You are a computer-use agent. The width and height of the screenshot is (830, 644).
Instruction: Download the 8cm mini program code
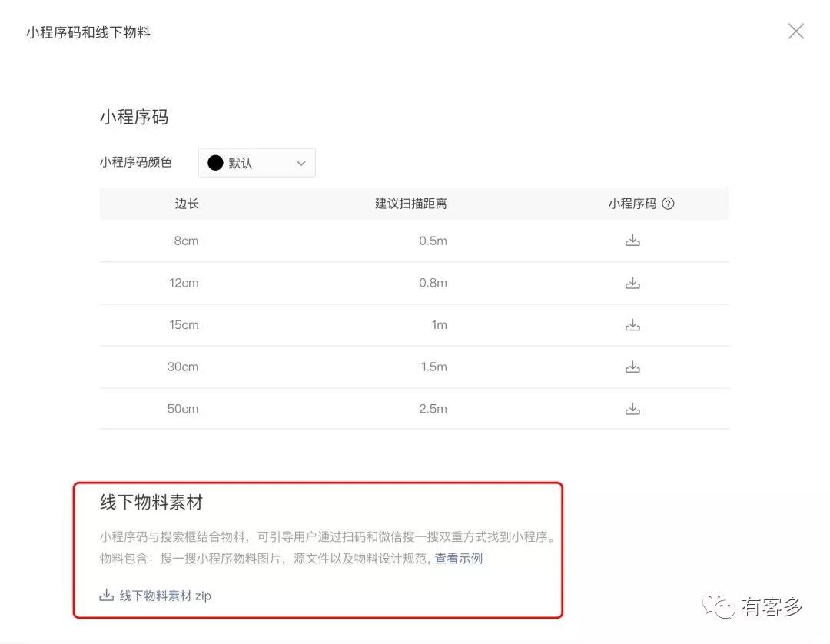click(x=632, y=241)
